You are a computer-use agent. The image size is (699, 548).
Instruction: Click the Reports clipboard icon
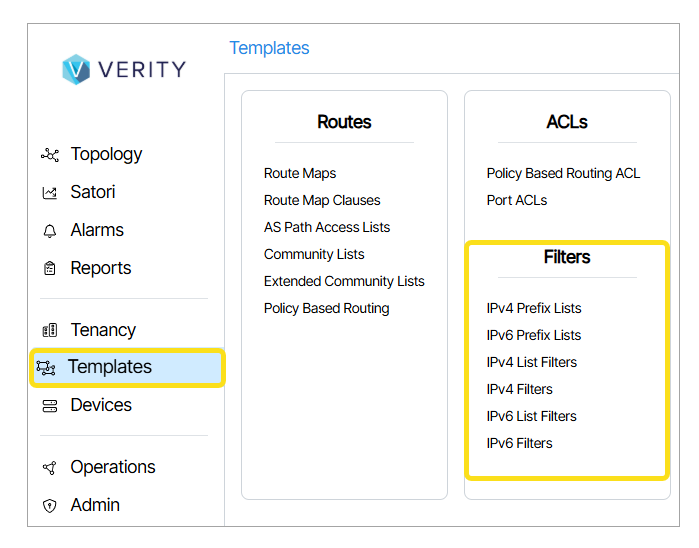click(50, 269)
